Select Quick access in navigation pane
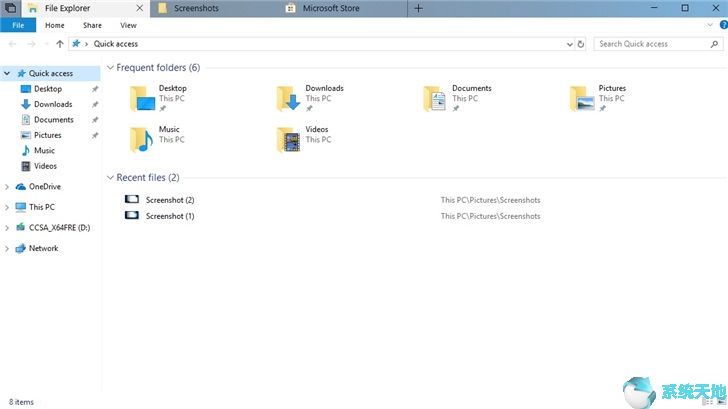Screen dimensions: 728x409 51,73
